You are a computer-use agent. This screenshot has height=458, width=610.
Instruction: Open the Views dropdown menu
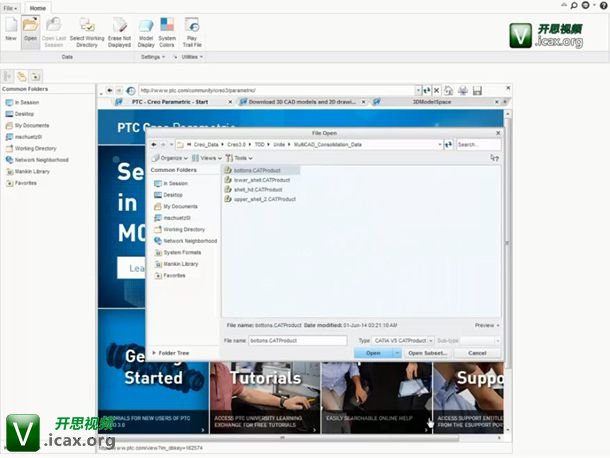[x=207, y=158]
